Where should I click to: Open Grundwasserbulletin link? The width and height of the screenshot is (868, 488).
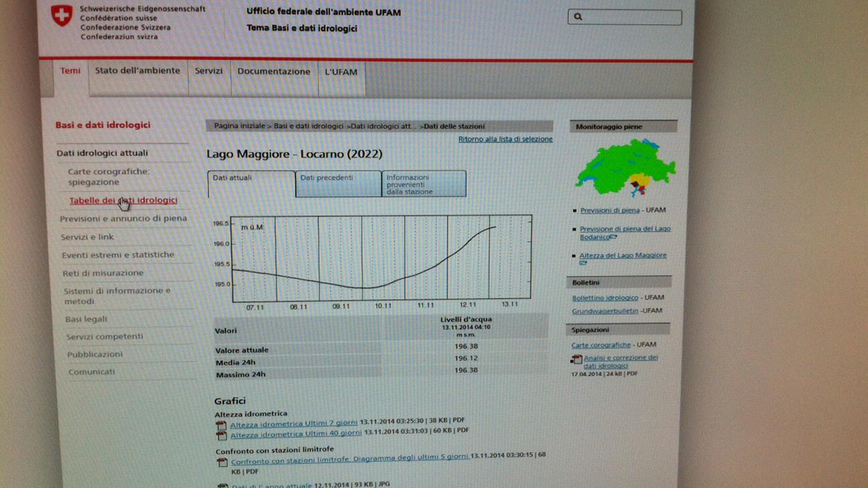(x=605, y=311)
